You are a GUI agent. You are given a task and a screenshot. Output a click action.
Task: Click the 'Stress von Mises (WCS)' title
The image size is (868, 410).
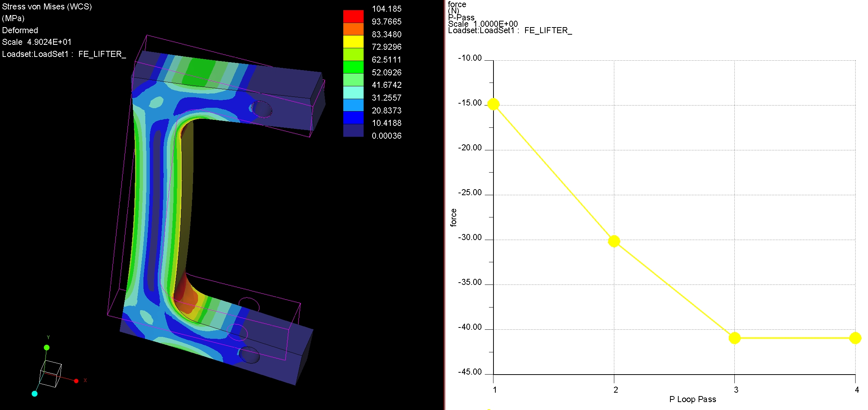point(47,6)
